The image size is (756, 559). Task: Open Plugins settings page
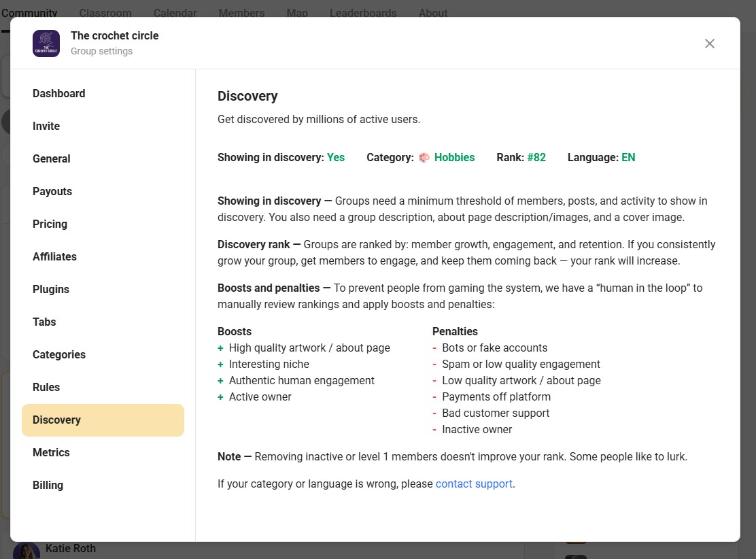pyautogui.click(x=51, y=290)
